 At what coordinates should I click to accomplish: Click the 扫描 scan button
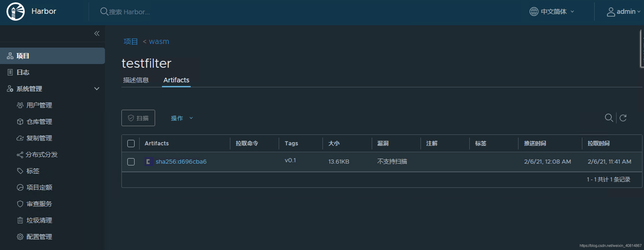pos(138,118)
